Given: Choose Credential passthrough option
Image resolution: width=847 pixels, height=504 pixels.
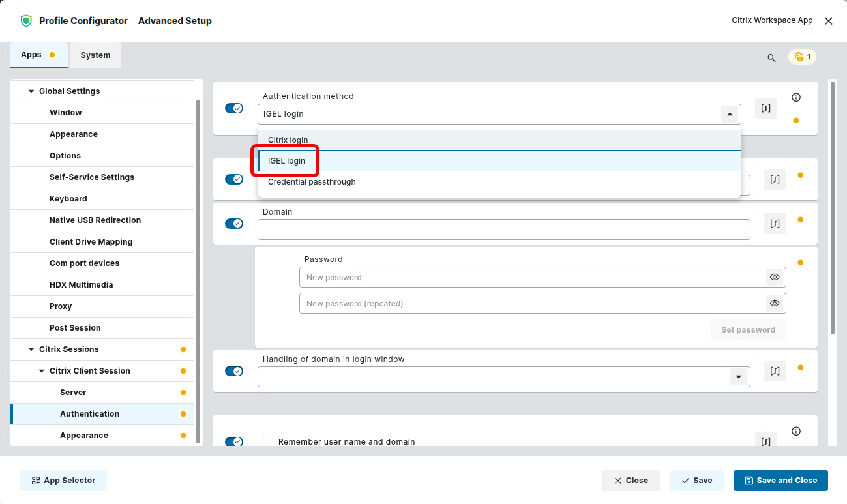Looking at the screenshot, I should [499, 182].
